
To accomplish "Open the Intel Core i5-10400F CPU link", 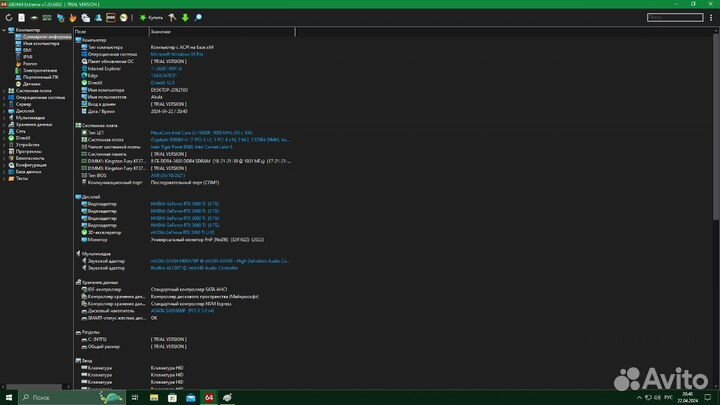I will pos(201,133).
